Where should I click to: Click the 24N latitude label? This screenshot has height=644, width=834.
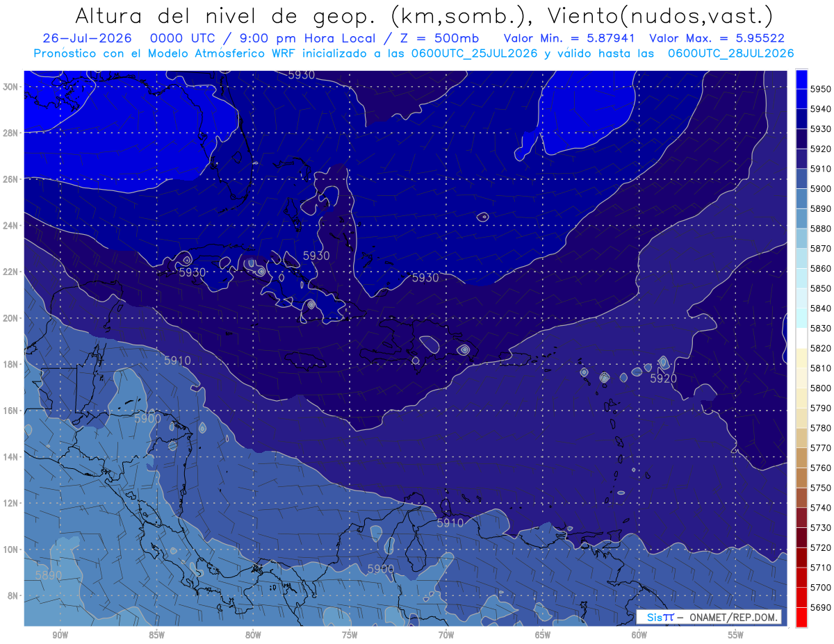click(x=12, y=225)
